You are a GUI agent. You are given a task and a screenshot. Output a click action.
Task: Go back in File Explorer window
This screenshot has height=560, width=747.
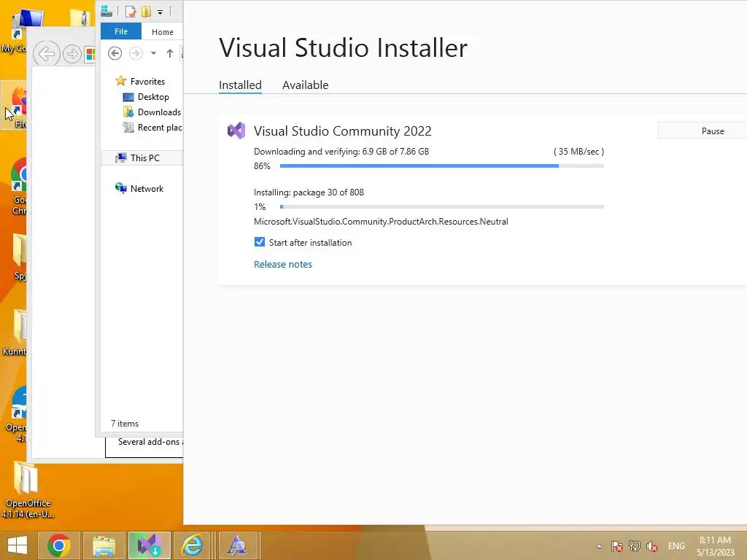(x=115, y=52)
